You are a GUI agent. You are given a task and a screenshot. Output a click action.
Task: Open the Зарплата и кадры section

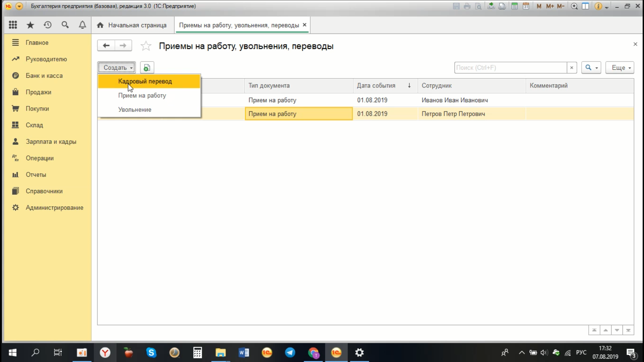[x=51, y=141]
